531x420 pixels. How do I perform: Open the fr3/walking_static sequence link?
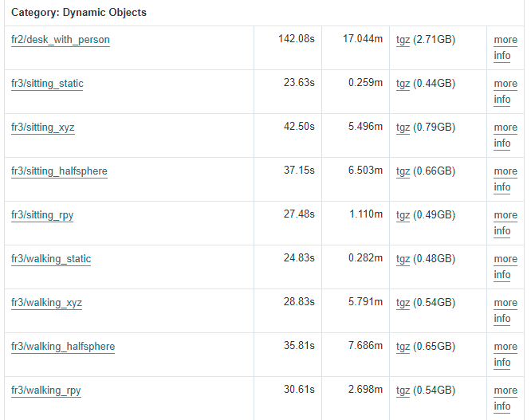click(x=51, y=259)
